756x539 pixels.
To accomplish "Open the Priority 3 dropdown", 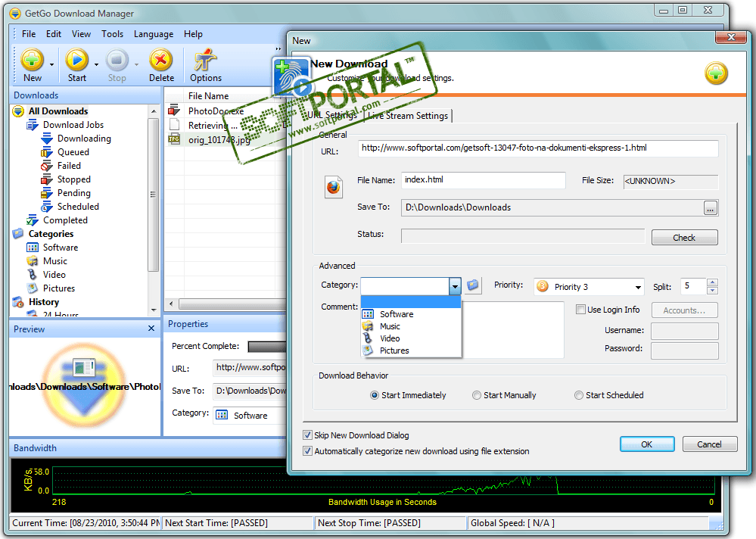I will pyautogui.click(x=638, y=287).
